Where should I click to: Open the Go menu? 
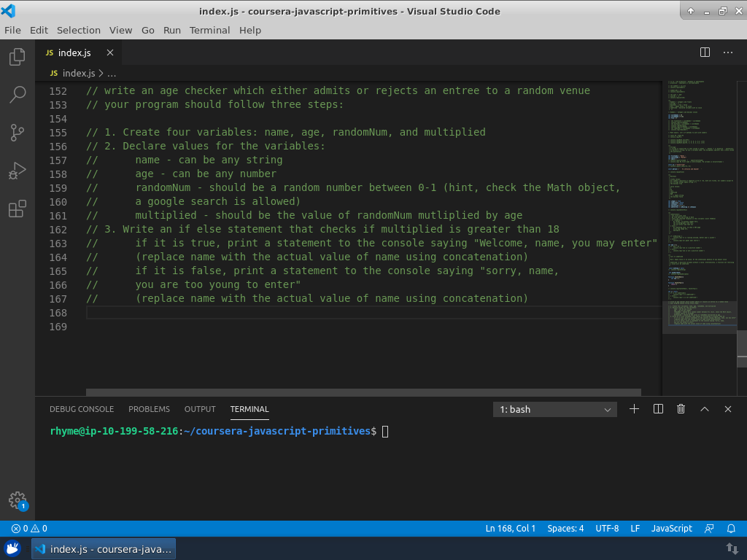tap(147, 30)
